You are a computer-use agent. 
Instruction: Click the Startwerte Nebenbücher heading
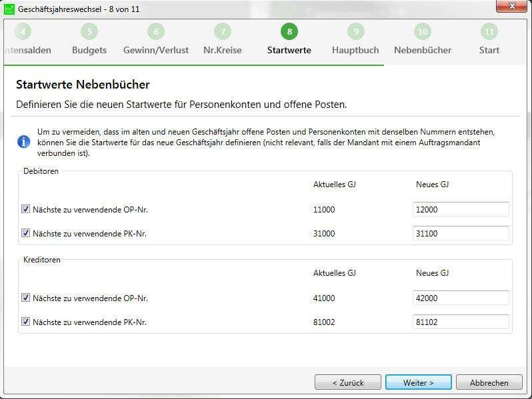(x=83, y=85)
